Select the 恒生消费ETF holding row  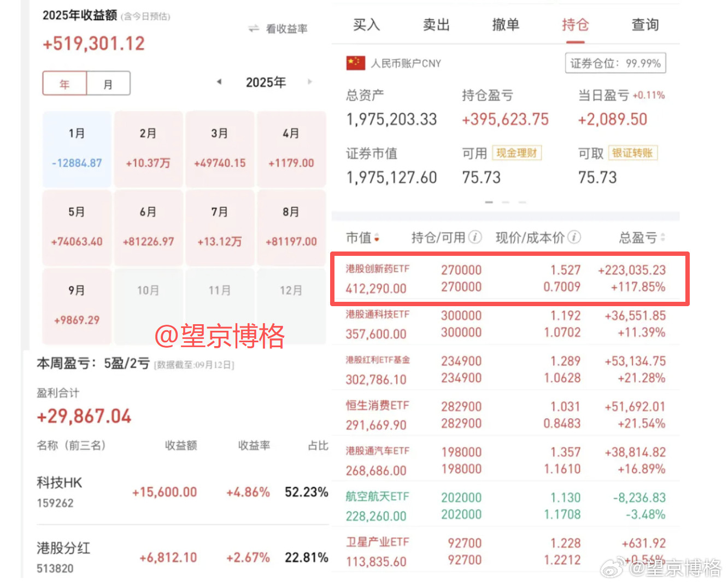coord(506,414)
